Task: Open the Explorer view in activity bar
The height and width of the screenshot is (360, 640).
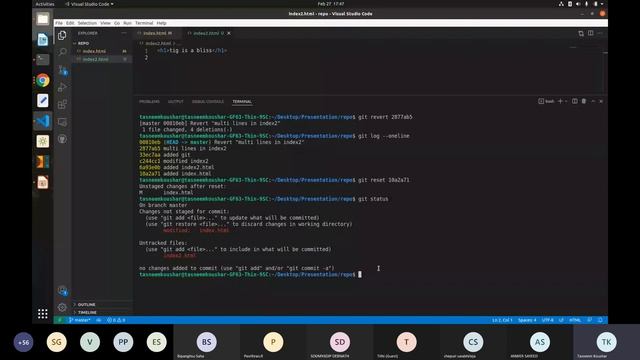Action: click(x=62, y=35)
